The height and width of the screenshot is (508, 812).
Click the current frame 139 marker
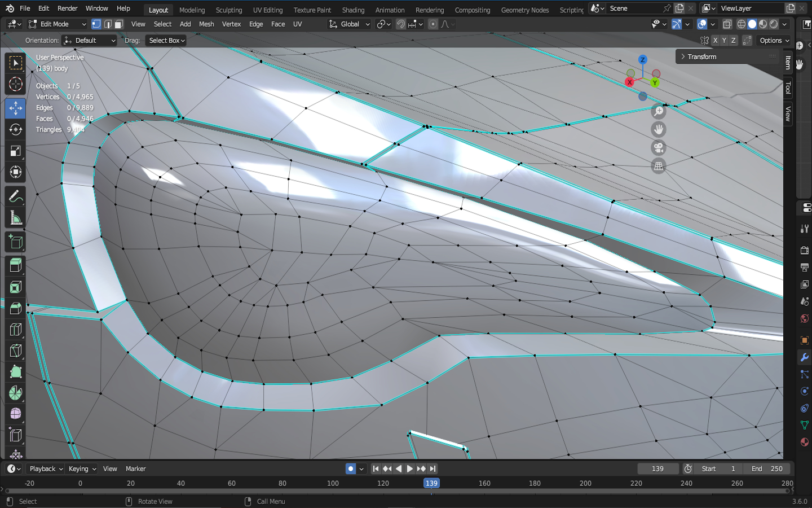point(431,483)
